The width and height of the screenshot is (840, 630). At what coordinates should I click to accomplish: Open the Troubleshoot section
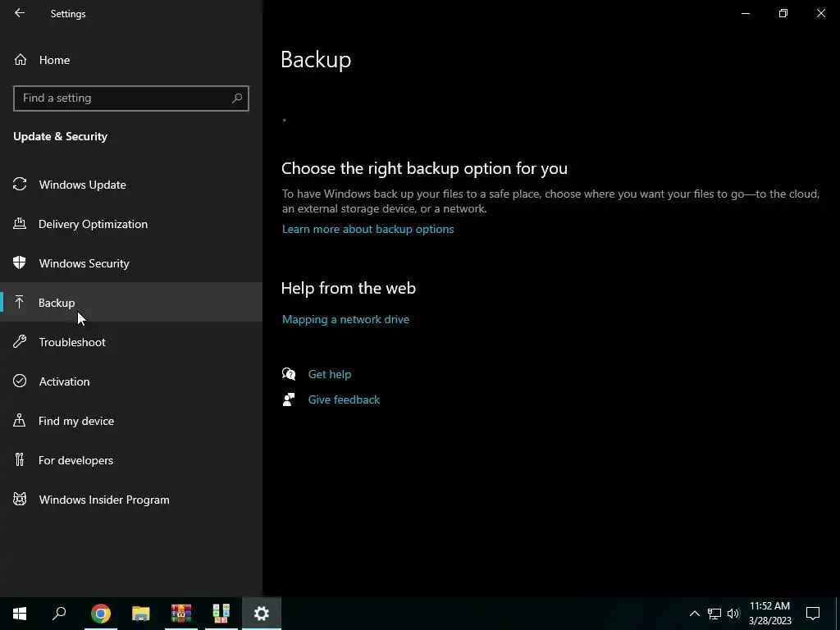(130, 342)
